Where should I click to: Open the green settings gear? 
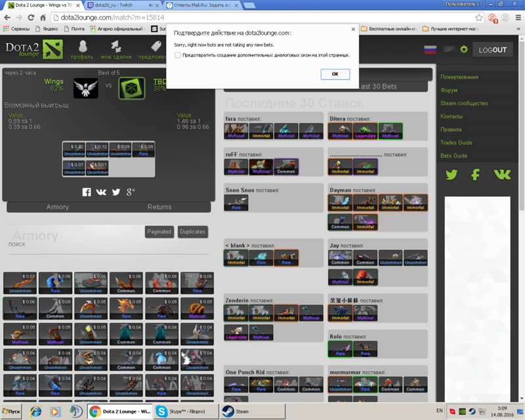tap(464, 50)
